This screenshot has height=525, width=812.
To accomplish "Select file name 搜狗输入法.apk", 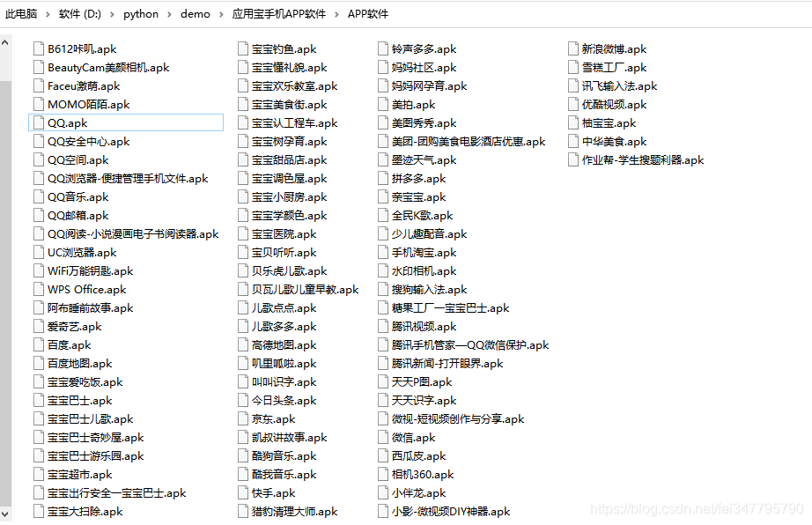I will point(429,290).
